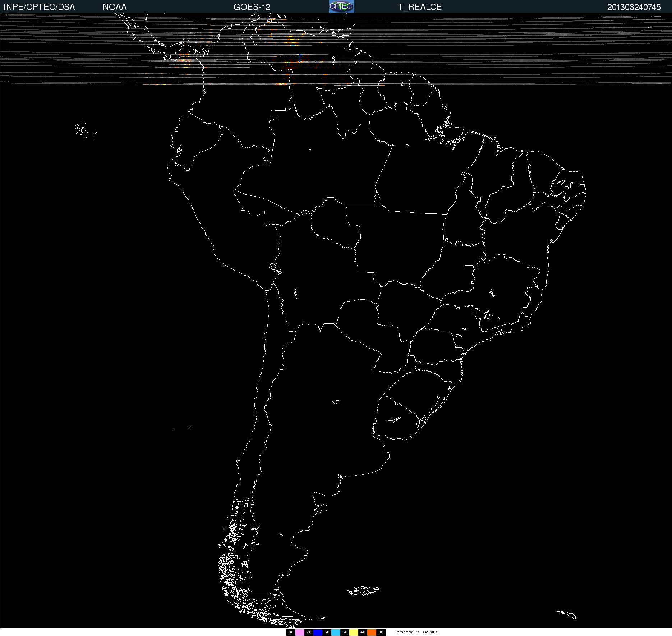The width and height of the screenshot is (672, 636).
Task: Click the 201303240745 timestamp
Action: click(x=634, y=7)
